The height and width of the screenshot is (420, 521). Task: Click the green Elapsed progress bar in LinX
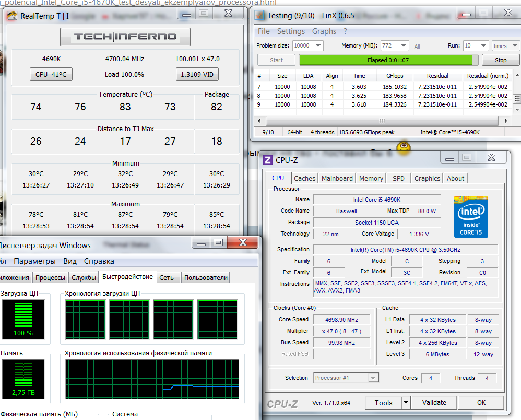[388, 60]
